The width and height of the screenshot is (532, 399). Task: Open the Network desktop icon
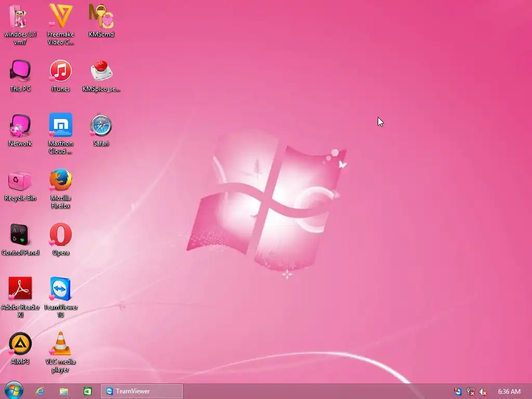click(x=20, y=130)
